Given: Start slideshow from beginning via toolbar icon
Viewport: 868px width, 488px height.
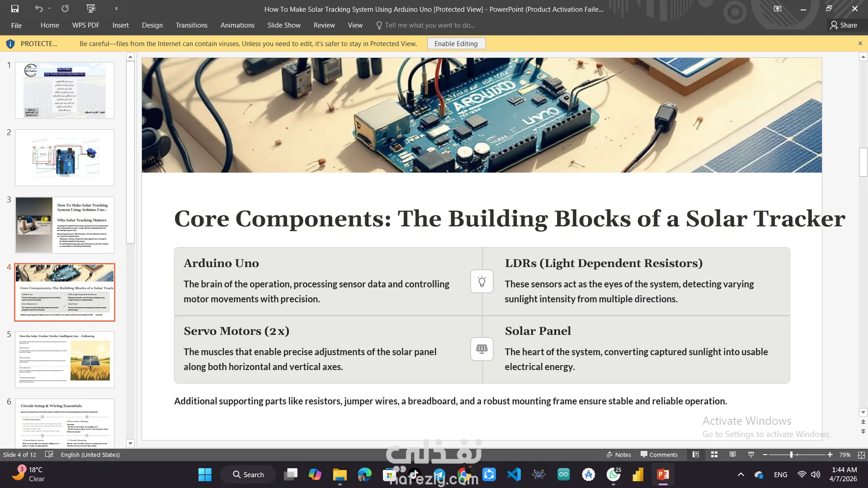Looking at the screenshot, I should (91, 9).
